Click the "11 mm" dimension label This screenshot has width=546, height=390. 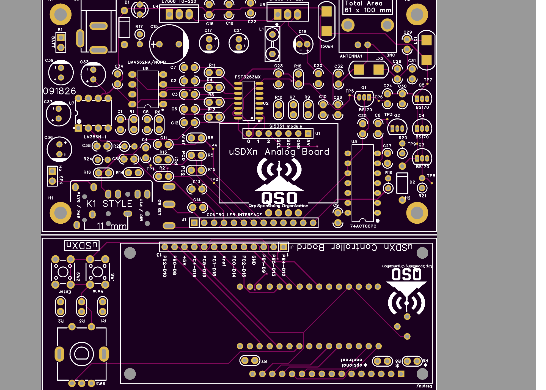[x=111, y=226]
